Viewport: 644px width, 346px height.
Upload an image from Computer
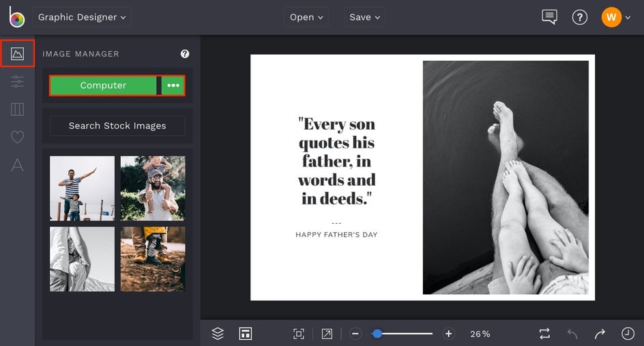coord(103,85)
